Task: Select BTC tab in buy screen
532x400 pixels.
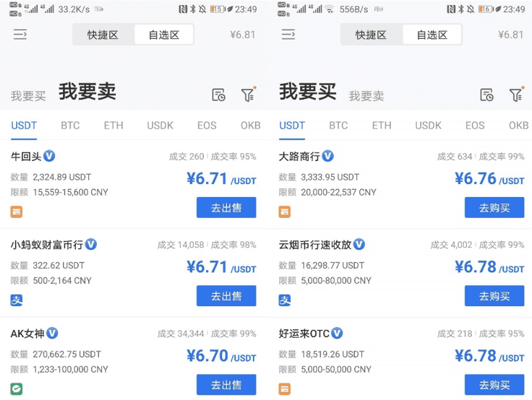Action: (338, 126)
